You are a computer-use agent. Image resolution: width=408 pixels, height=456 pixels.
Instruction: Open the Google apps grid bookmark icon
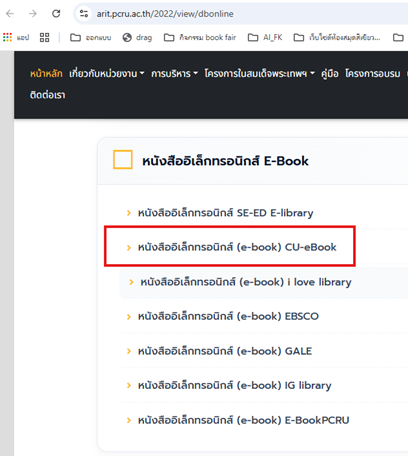click(x=7, y=37)
